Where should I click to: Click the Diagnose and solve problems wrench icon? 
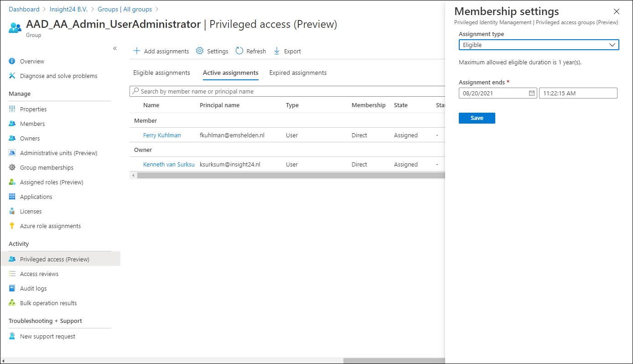coord(12,76)
